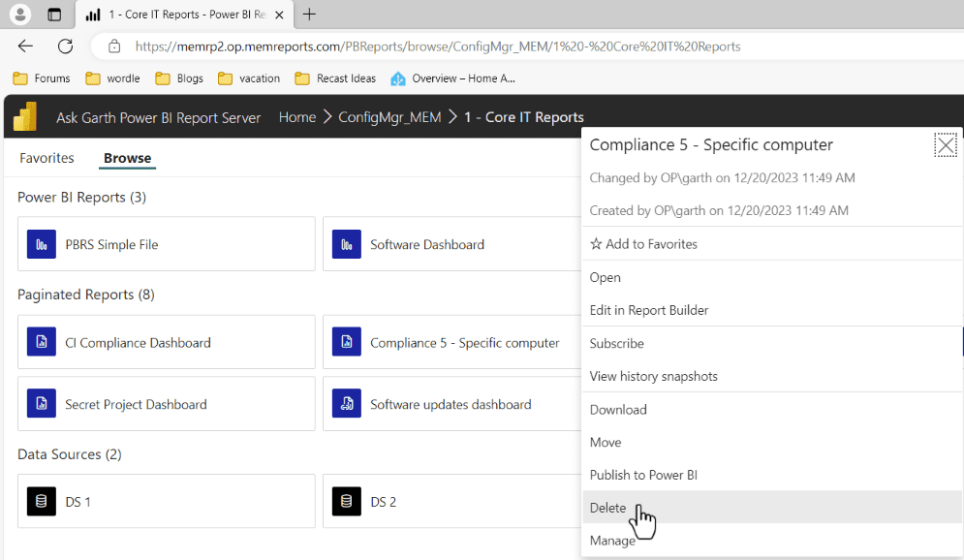Viewport: 964px width, 560px height.
Task: Navigate to ConfigMgr_MEM breadcrumb folder
Action: point(389,117)
